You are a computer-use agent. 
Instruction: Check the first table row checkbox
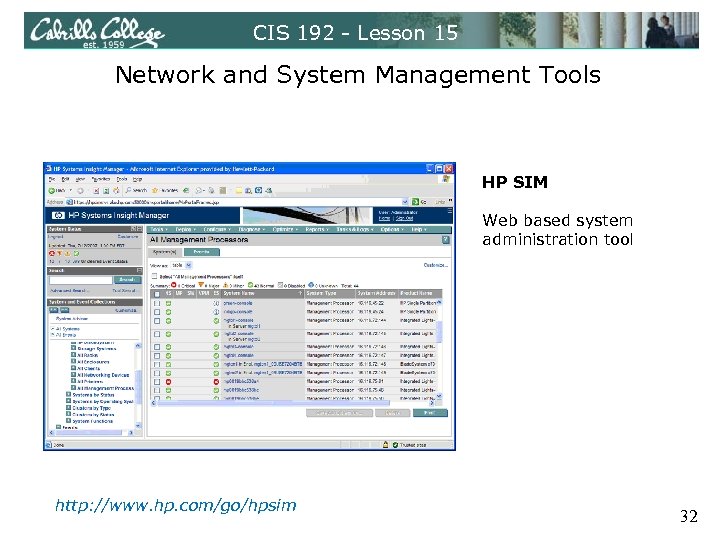point(157,304)
